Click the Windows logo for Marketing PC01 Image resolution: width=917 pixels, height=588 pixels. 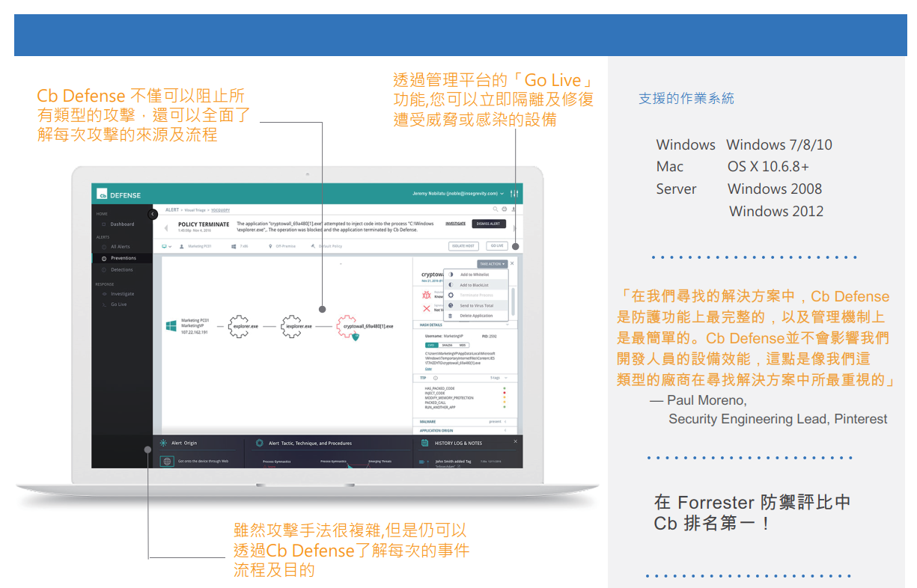(171, 326)
